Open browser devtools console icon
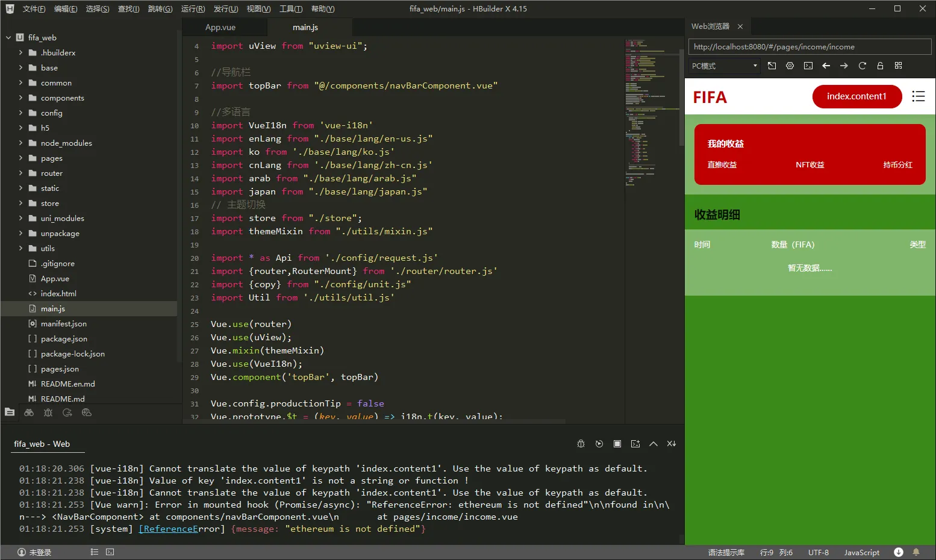This screenshot has height=560, width=936. tap(808, 66)
